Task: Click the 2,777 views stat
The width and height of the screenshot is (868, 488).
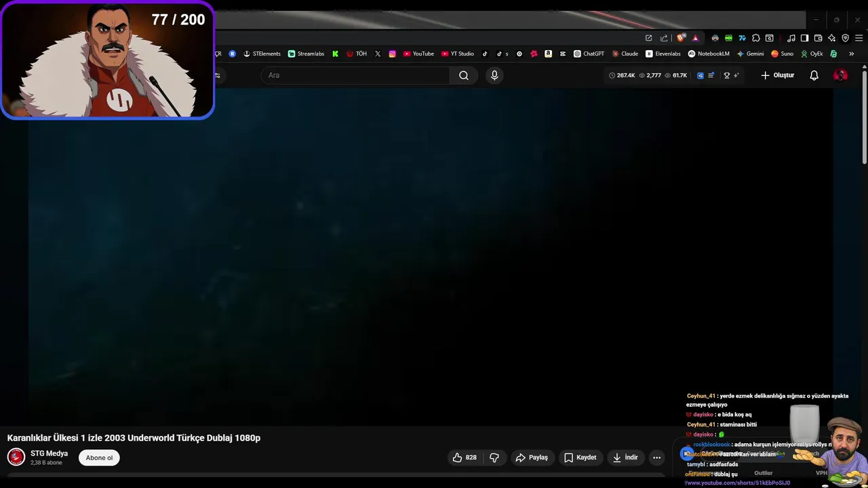Action: point(650,75)
